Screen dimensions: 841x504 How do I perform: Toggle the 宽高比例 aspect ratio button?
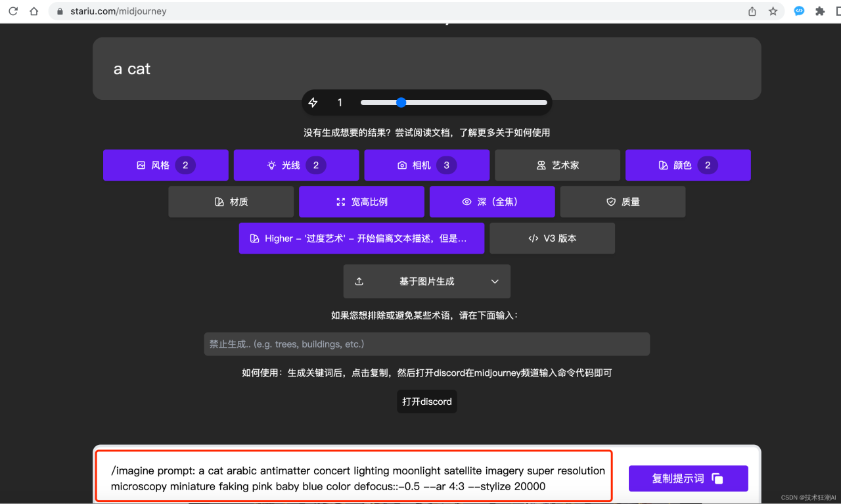pos(361,202)
